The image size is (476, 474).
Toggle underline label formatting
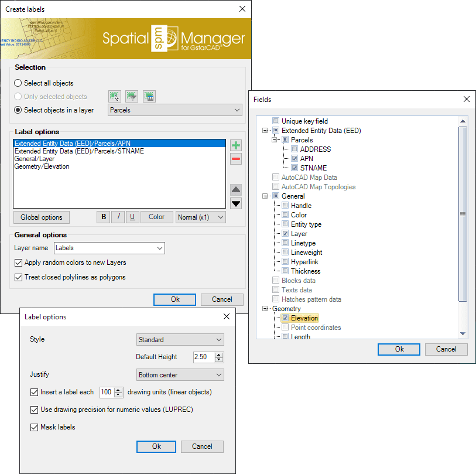[132, 217]
